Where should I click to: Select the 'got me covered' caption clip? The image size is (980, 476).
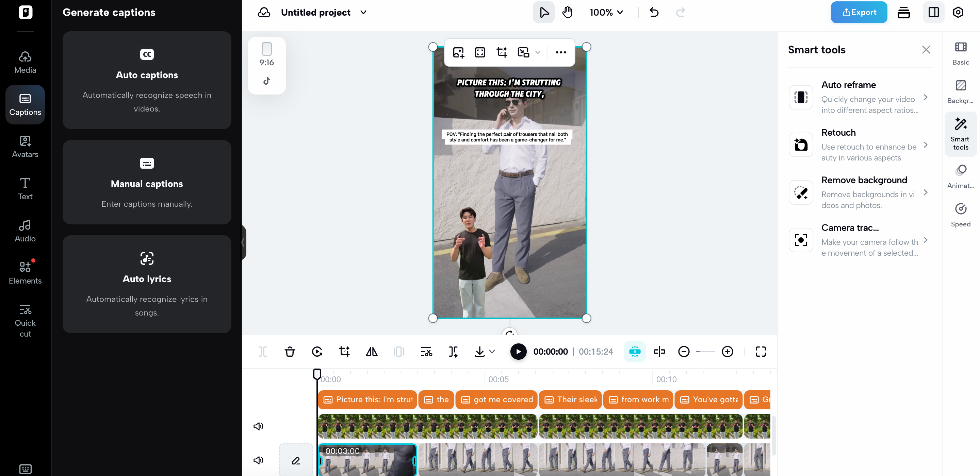(496, 400)
